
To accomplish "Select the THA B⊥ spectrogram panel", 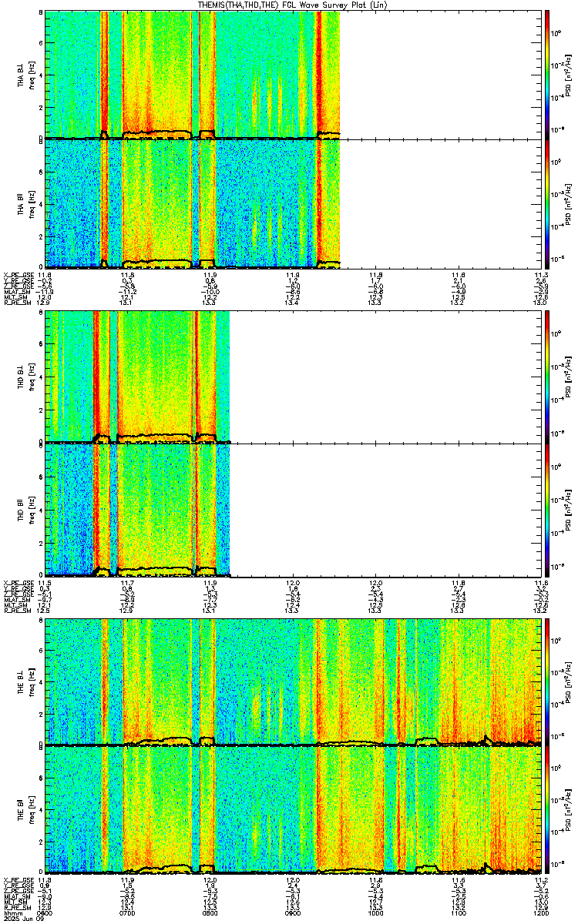I will pos(293,75).
